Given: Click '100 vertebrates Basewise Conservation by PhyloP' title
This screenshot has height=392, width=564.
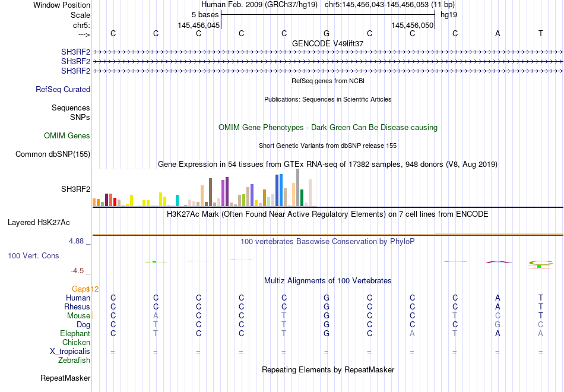Looking at the screenshot, I should pyautogui.click(x=327, y=242).
